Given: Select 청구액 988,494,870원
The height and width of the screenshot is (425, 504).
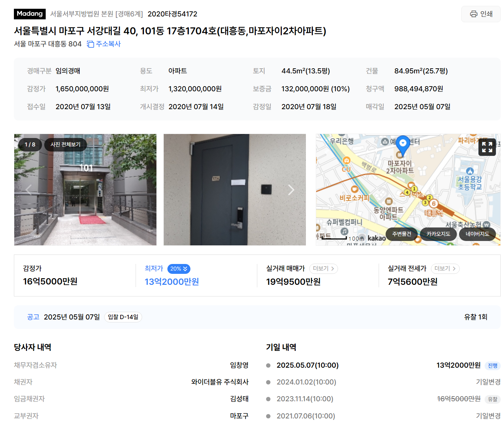Looking at the screenshot, I should point(419,89).
